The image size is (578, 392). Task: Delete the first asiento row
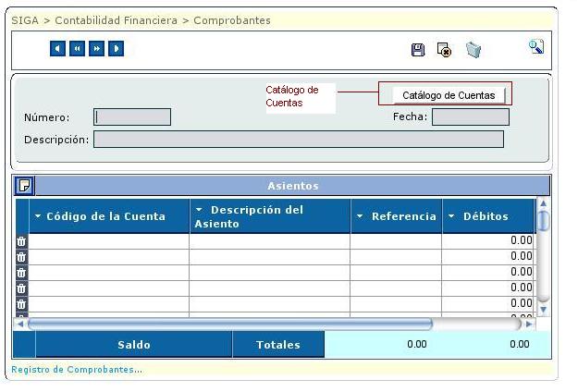pyautogui.click(x=22, y=241)
